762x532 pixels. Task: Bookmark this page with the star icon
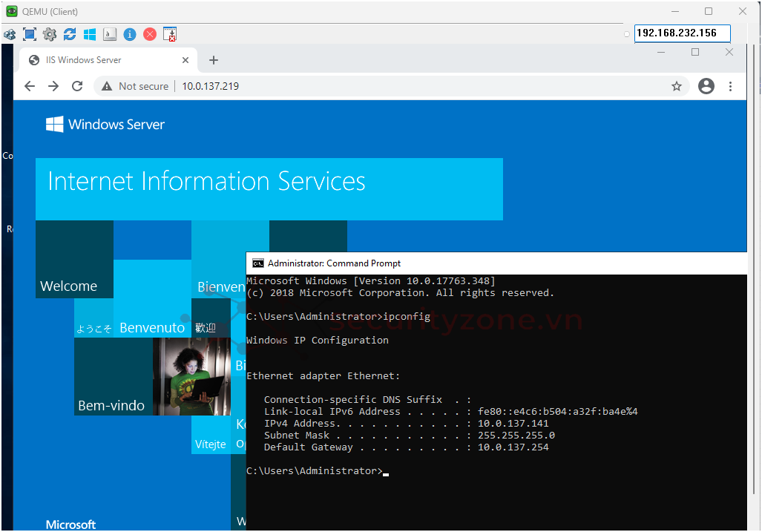point(677,86)
